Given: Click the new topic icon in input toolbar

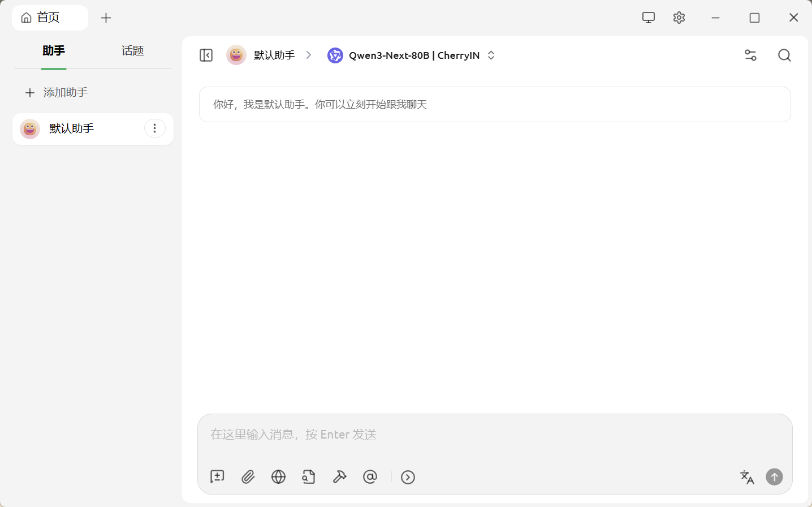Looking at the screenshot, I should tap(217, 477).
